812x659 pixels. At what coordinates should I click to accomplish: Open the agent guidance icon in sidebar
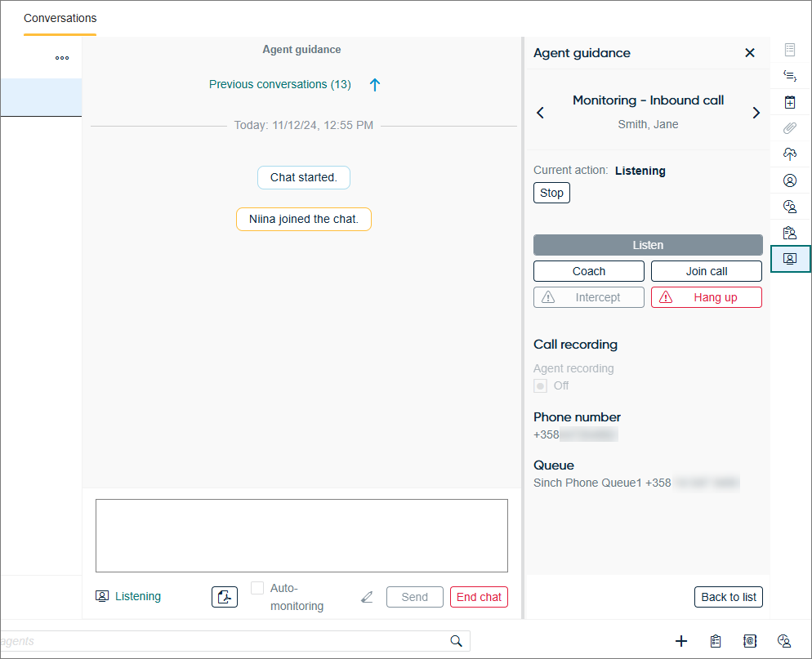point(790,259)
